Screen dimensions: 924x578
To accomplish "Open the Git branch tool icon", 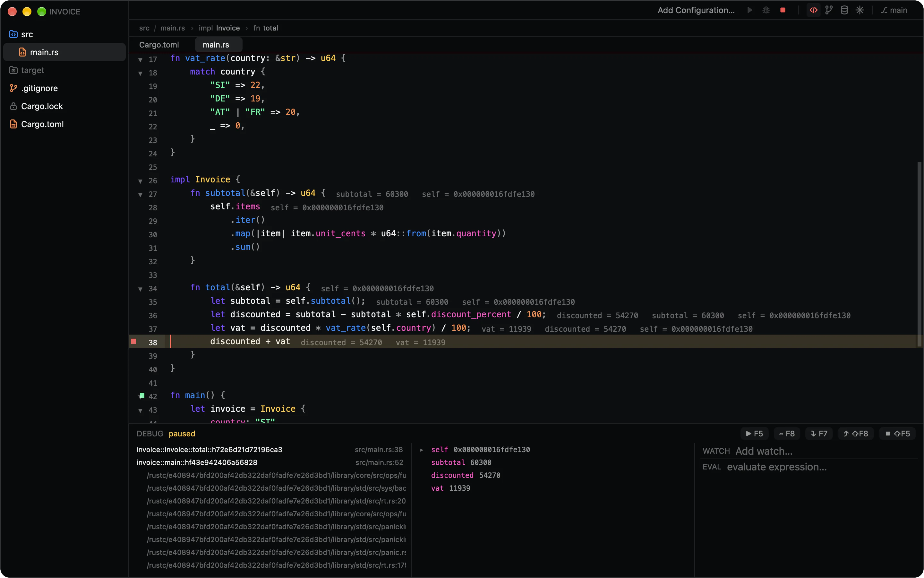I will [828, 10].
